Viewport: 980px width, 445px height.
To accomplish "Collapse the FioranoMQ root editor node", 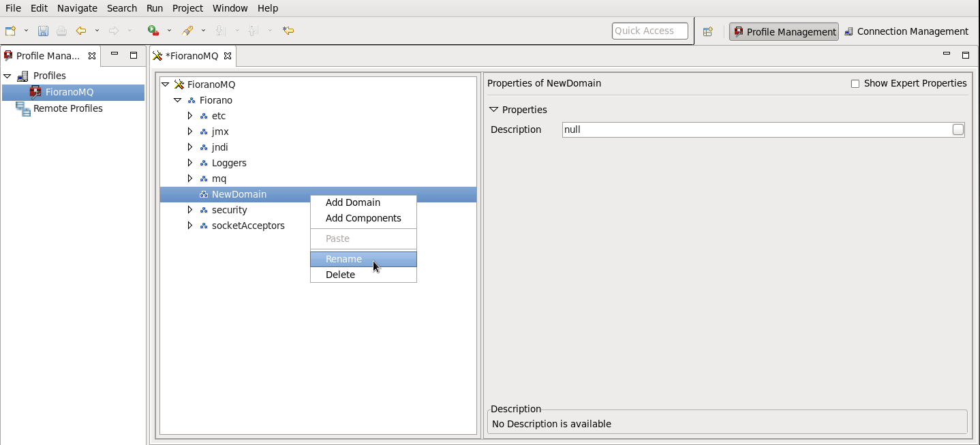I will (x=165, y=85).
